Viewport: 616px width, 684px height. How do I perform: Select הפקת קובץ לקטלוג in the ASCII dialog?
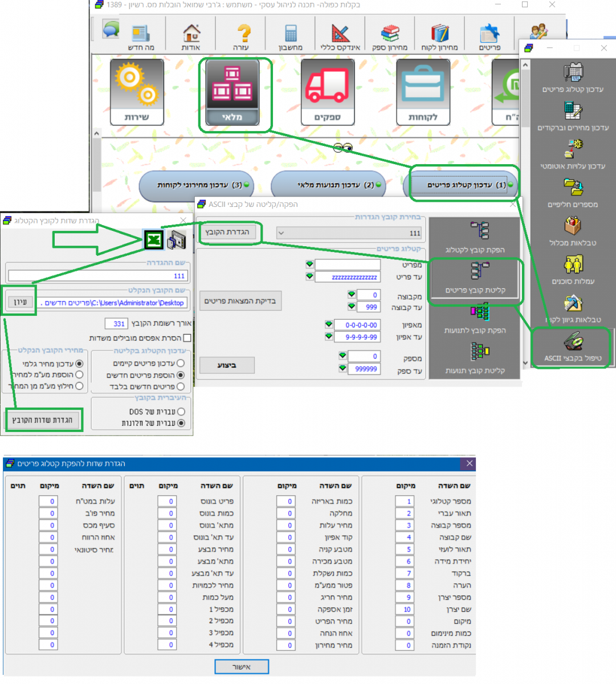[475, 238]
